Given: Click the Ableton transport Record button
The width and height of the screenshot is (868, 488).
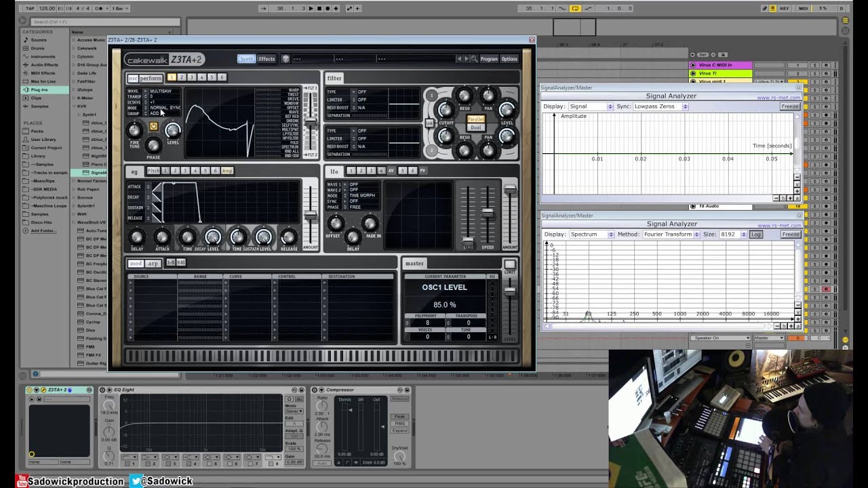Looking at the screenshot, I should tap(327, 8).
